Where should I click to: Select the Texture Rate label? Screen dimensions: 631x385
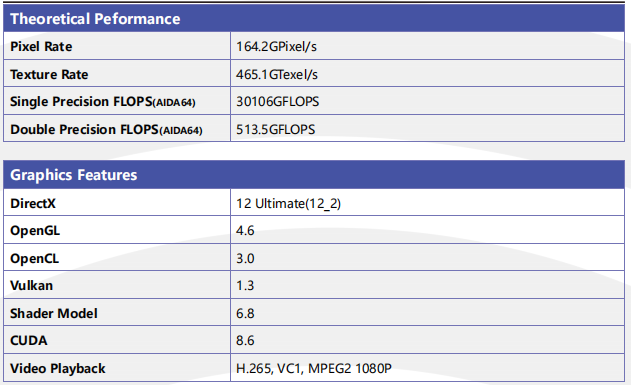coord(49,74)
